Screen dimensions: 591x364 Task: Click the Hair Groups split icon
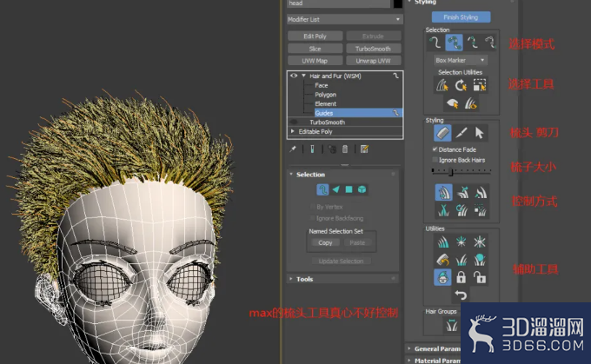tap(451, 325)
